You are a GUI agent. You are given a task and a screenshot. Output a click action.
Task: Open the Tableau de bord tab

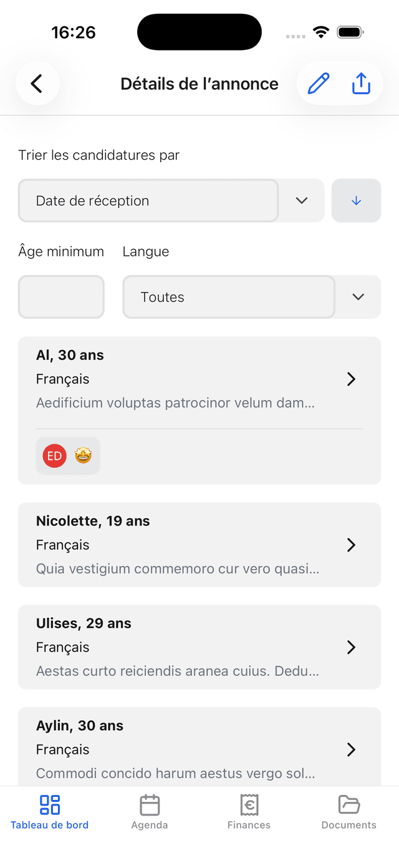(x=50, y=812)
